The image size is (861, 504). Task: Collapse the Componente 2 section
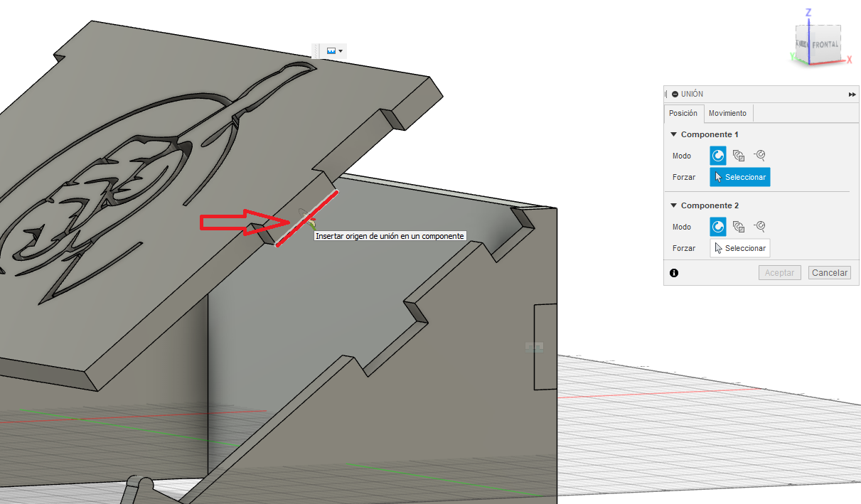tap(674, 205)
